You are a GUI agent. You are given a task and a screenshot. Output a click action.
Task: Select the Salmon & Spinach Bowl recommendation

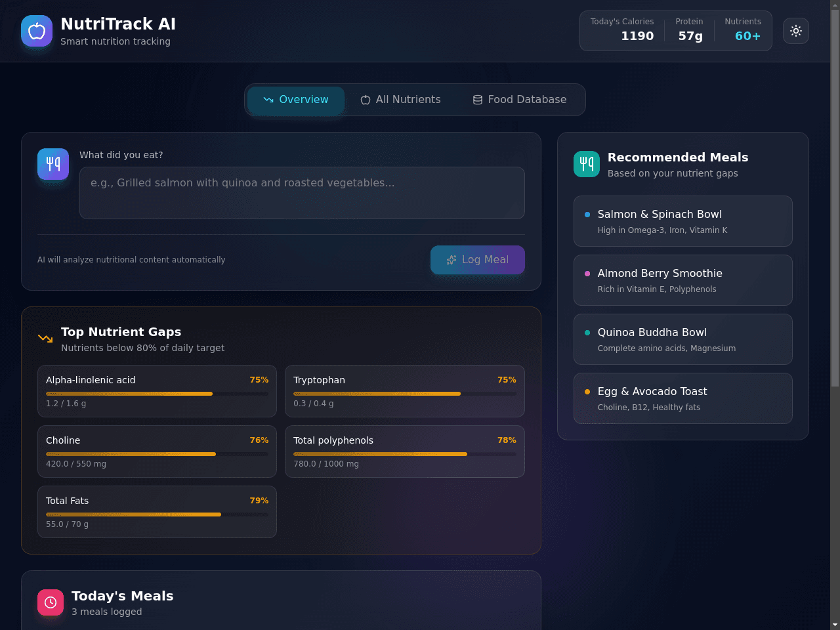tap(683, 221)
